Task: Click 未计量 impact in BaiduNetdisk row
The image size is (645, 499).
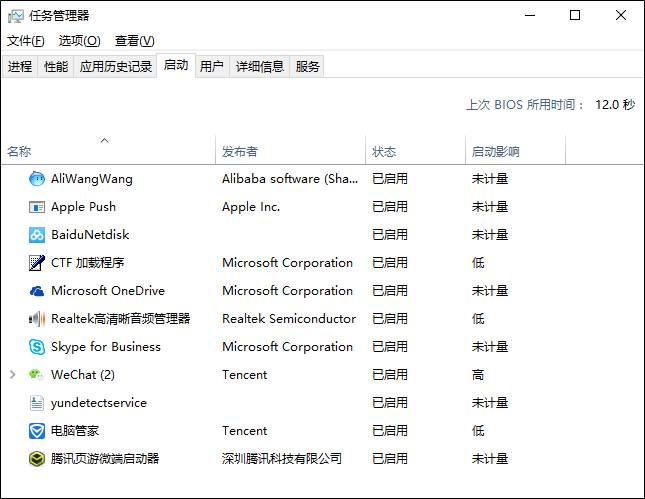Action: (490, 234)
